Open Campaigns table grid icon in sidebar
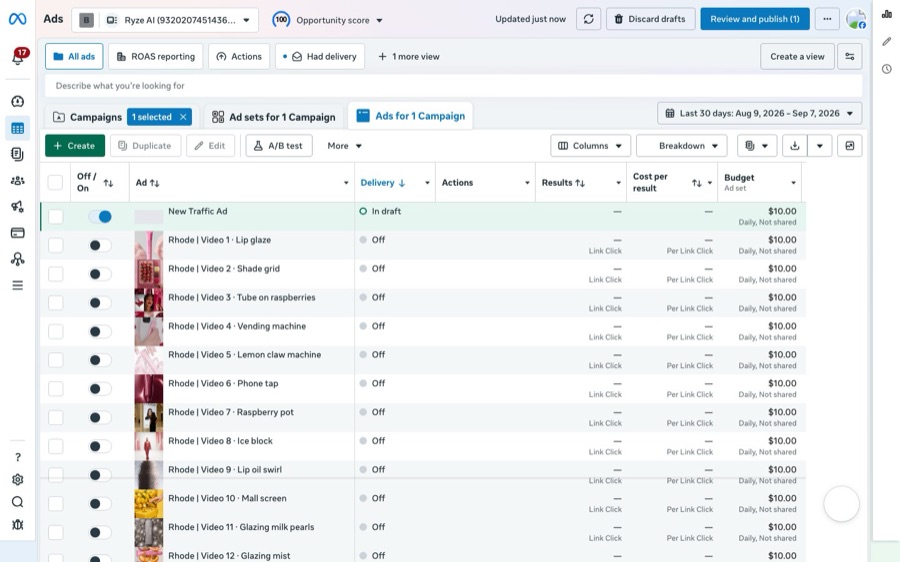 [18, 128]
